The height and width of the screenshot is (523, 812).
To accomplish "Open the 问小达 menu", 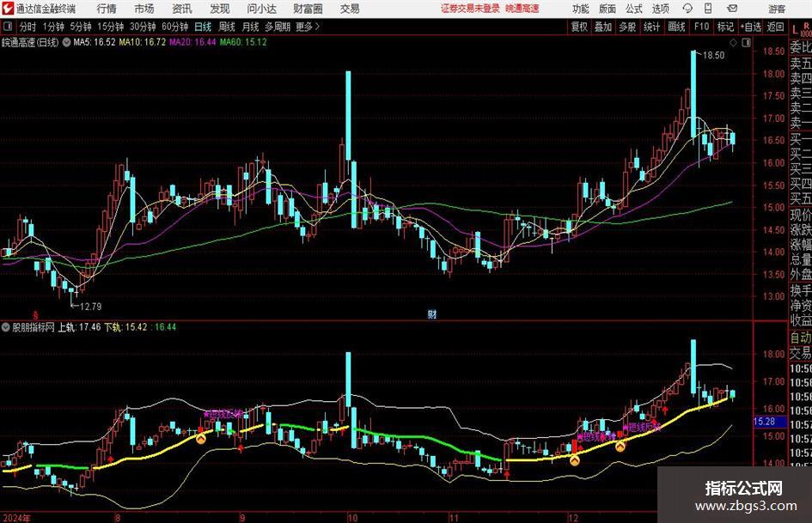I will [x=261, y=9].
